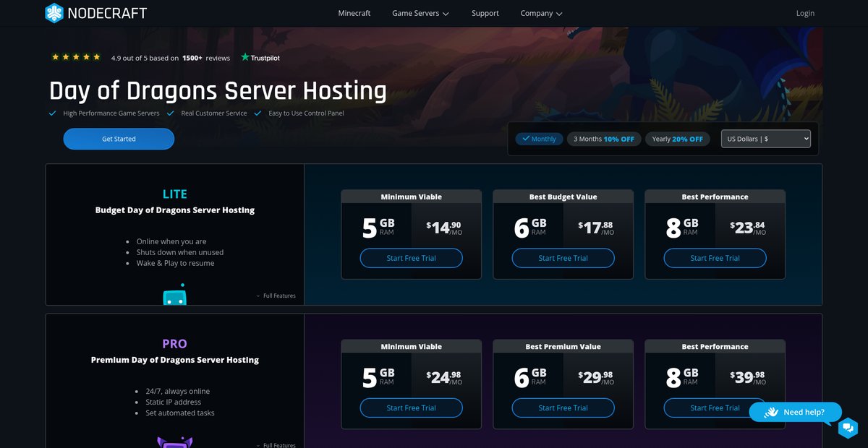The image size is (868, 448).
Task: Start free trial for PRO 8 GB plan
Action: [715, 408]
